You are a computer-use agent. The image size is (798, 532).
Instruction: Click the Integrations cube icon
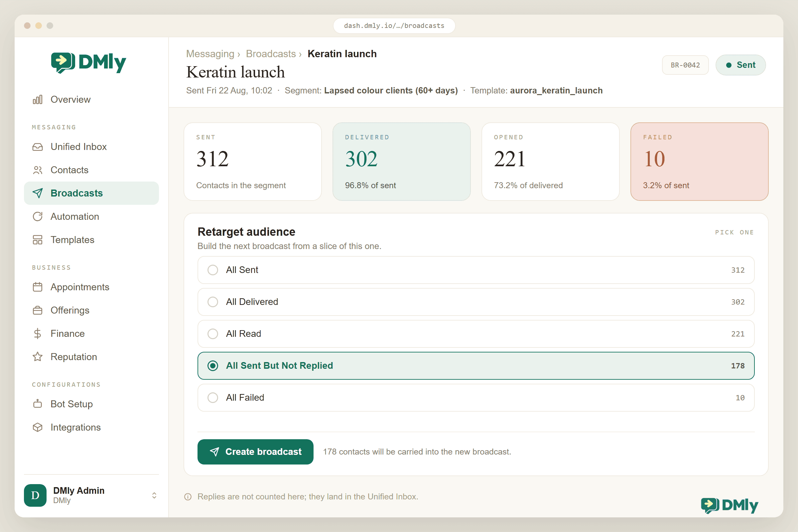tap(38, 427)
